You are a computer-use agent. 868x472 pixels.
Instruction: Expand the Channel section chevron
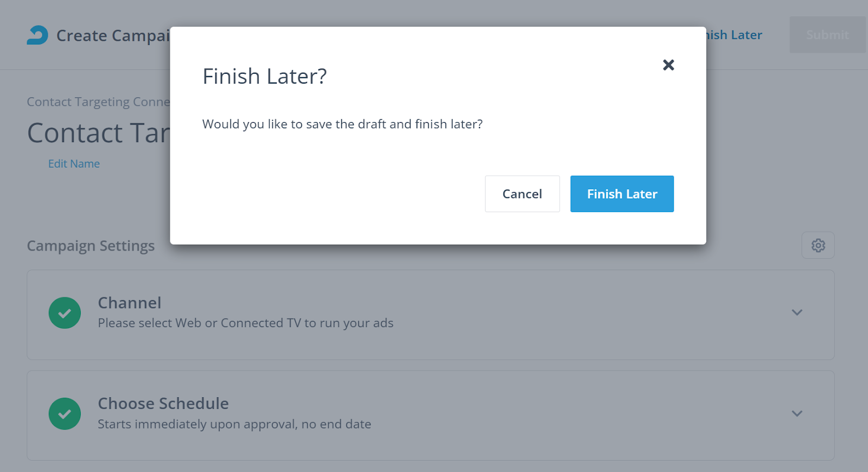coord(796,312)
